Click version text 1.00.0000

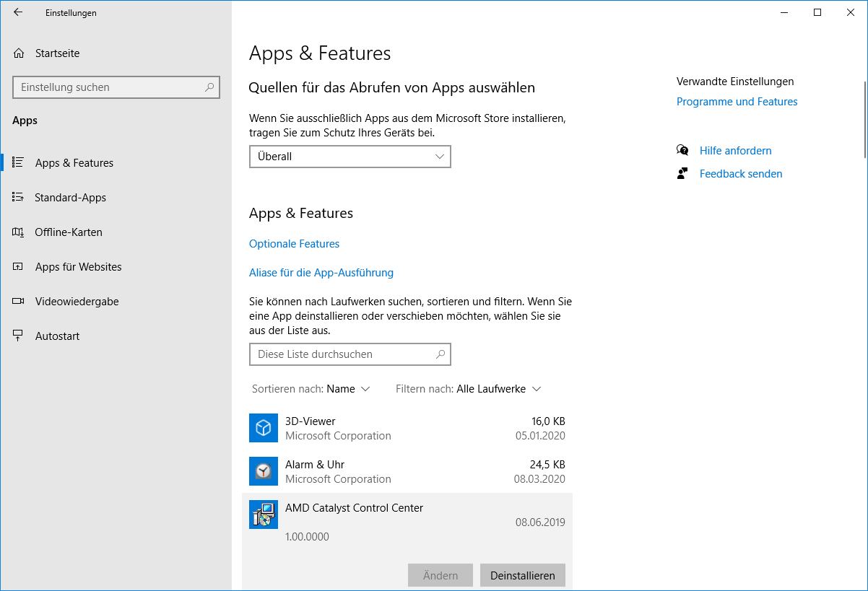coord(307,537)
